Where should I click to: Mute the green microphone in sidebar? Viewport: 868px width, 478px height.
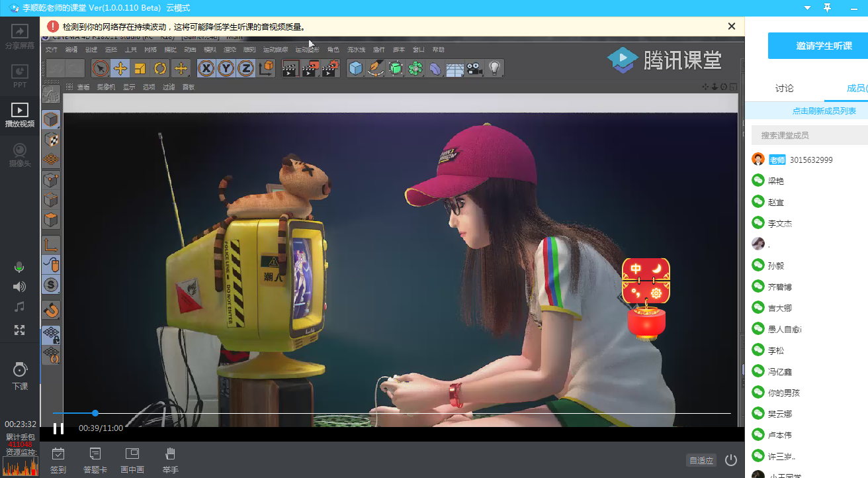pyautogui.click(x=19, y=267)
